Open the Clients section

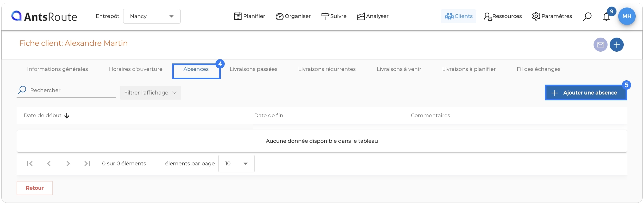click(459, 16)
